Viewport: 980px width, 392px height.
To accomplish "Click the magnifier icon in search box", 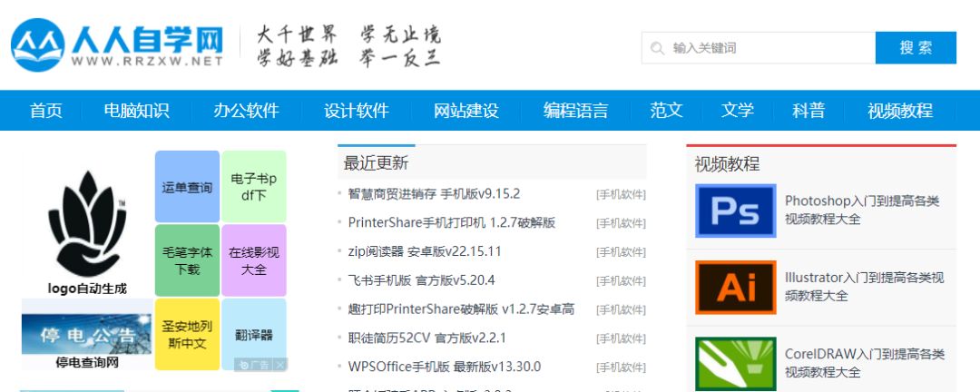I will coord(657,48).
